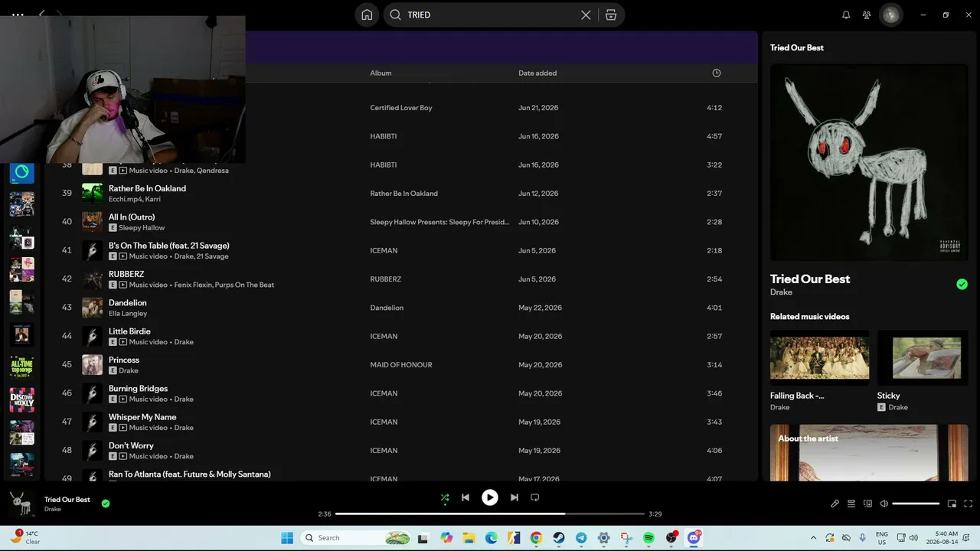Open the play queue icon

(851, 504)
